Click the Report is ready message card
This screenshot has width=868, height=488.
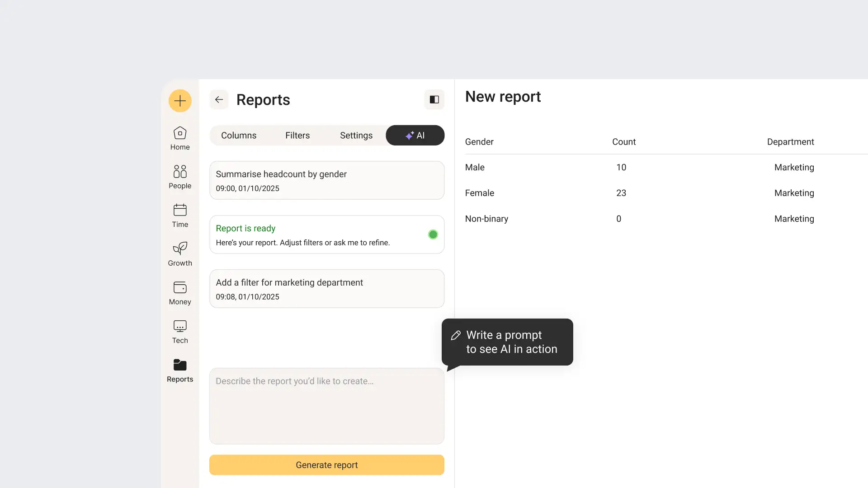click(326, 235)
